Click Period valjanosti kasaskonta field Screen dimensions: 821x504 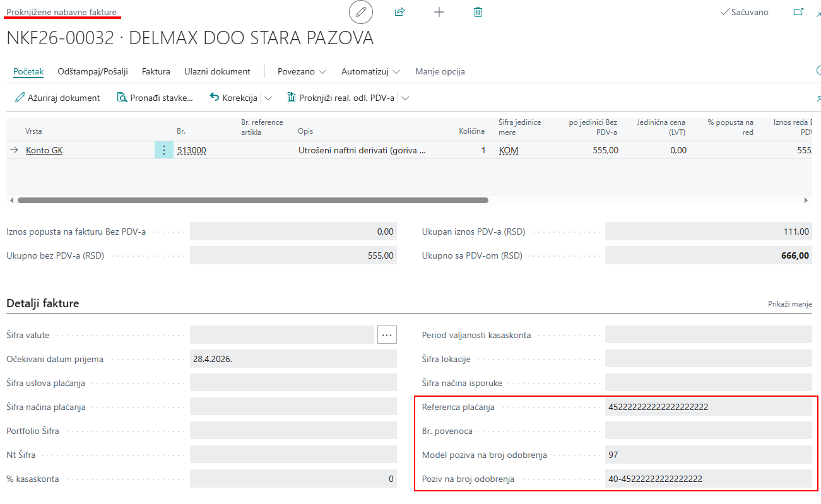[709, 335]
